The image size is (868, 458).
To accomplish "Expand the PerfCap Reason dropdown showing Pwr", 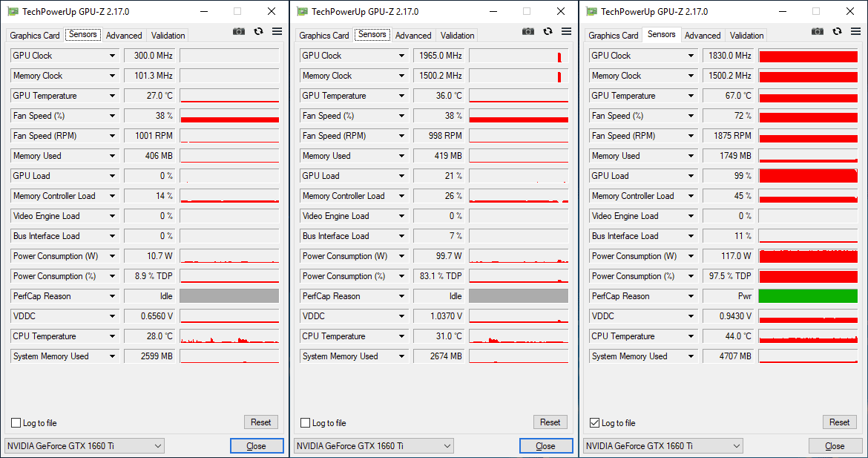I will tap(691, 296).
